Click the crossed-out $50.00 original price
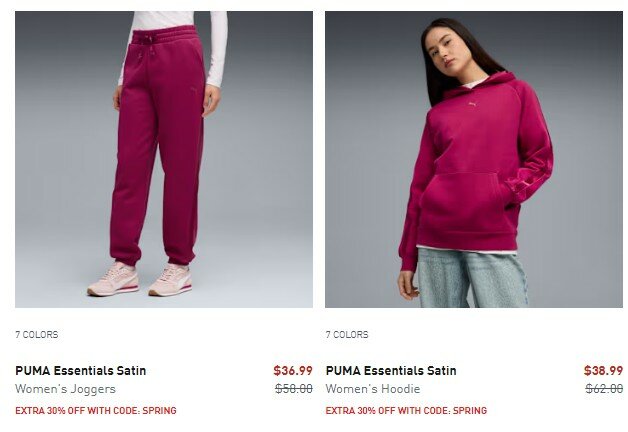This screenshot has height=432, width=628. tap(294, 388)
